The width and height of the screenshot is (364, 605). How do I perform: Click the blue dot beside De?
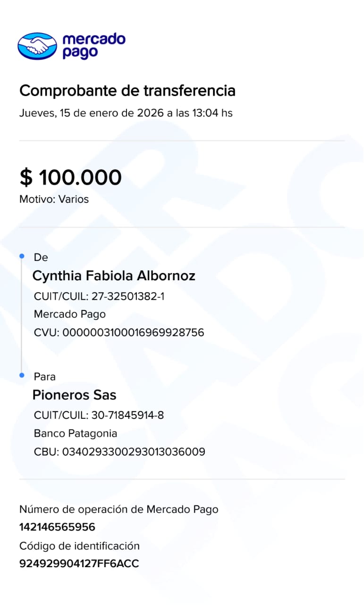[22, 256]
